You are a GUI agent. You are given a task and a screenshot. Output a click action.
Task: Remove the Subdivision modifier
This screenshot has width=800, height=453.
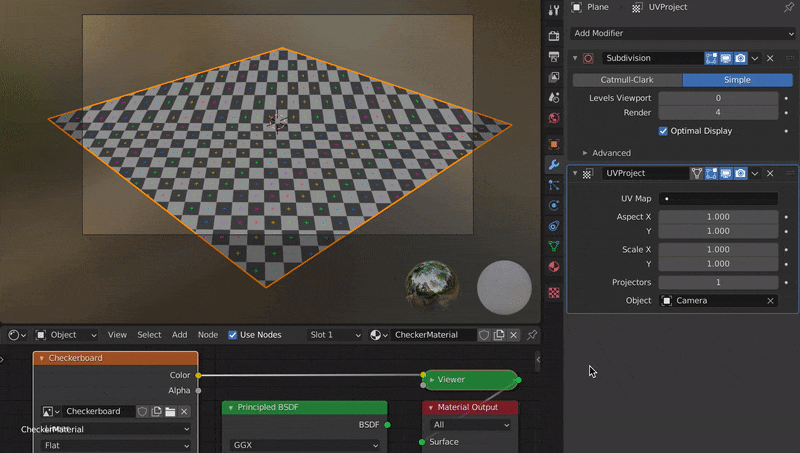(770, 58)
